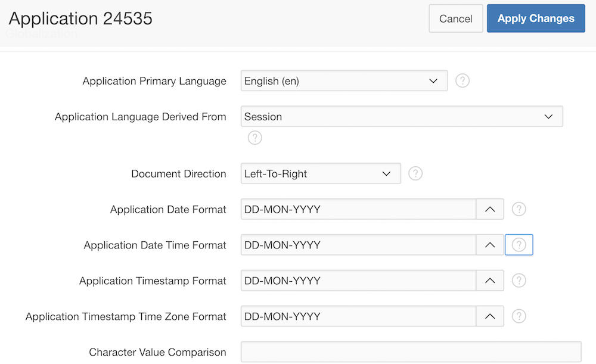596x364 pixels.
Task: Click the Application Primary Language label
Action: (154, 81)
